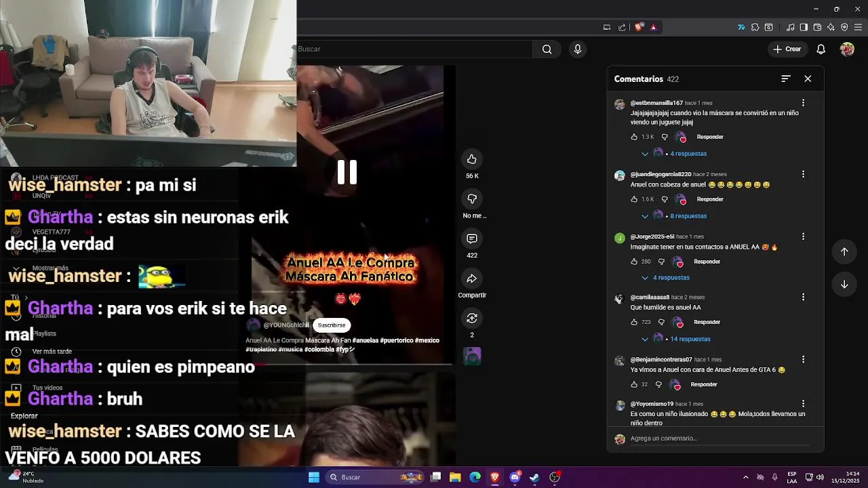Open the Brave hamburger main menu
This screenshot has height=488, width=868.
[858, 27]
